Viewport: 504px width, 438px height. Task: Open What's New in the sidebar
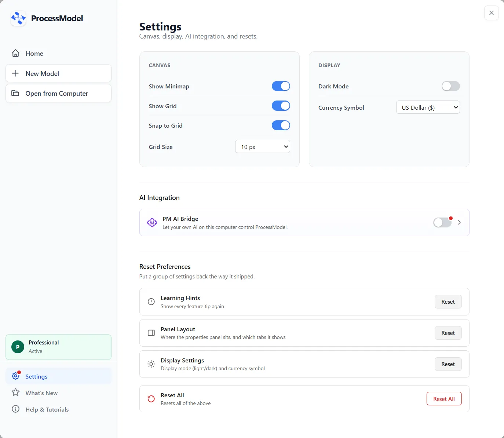58,393
